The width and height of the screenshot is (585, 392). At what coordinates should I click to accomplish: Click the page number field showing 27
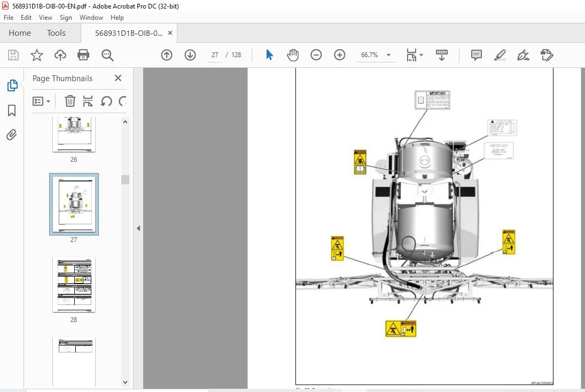215,55
